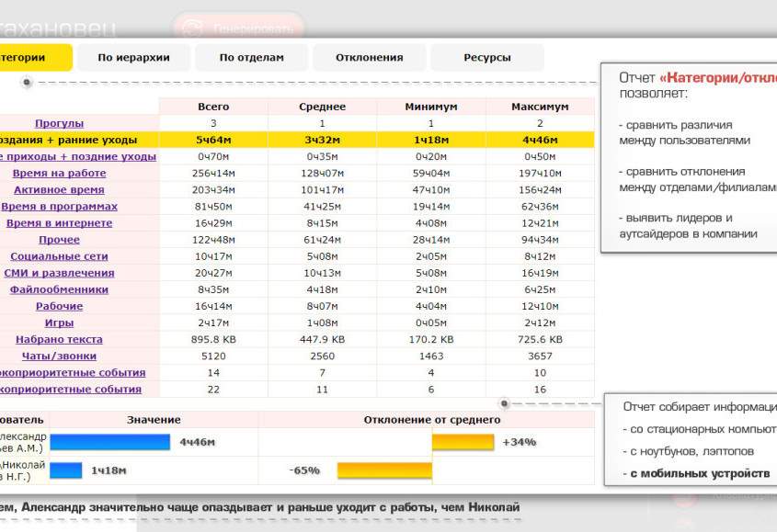This screenshot has height=532, width=777.
Task: Select the СМИ и развлечения link
Action: point(59,273)
